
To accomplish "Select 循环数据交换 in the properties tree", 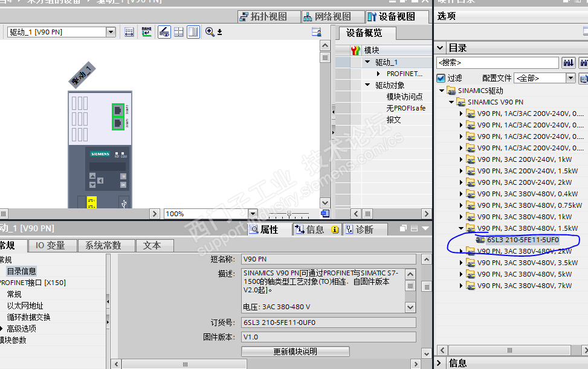I will click(28, 317).
